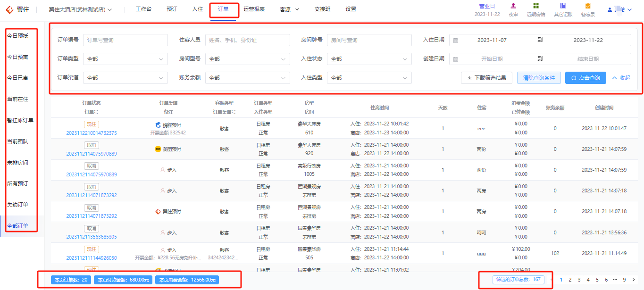
Task: Click 本页订单数: 20 badge
Action: (71, 280)
